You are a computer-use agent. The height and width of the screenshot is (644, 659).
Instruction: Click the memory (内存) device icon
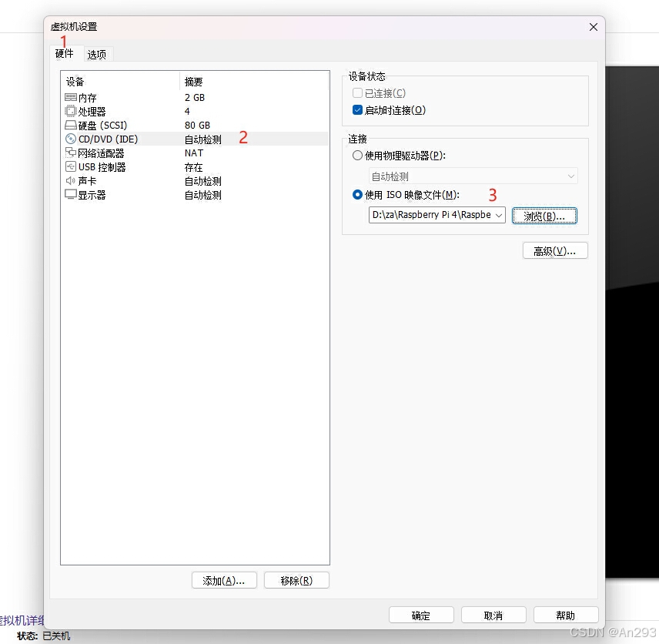click(71, 98)
